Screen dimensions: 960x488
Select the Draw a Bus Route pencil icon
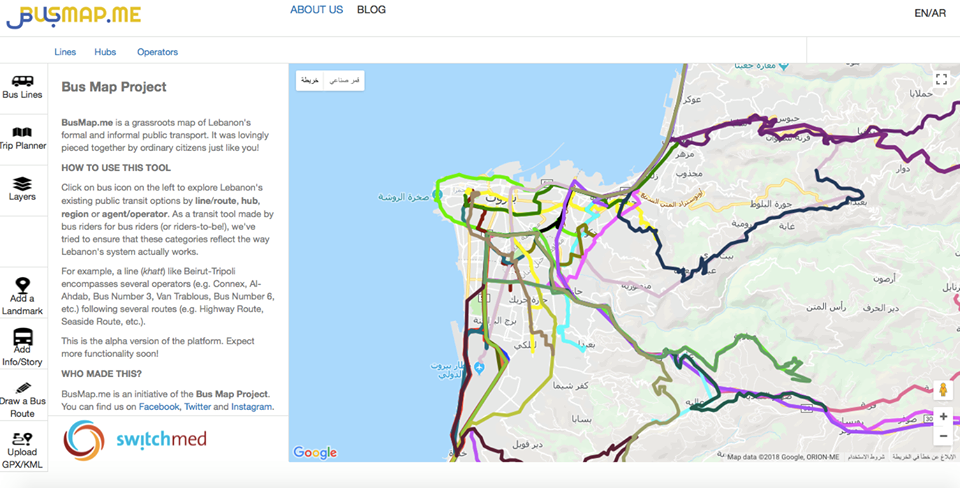22,389
